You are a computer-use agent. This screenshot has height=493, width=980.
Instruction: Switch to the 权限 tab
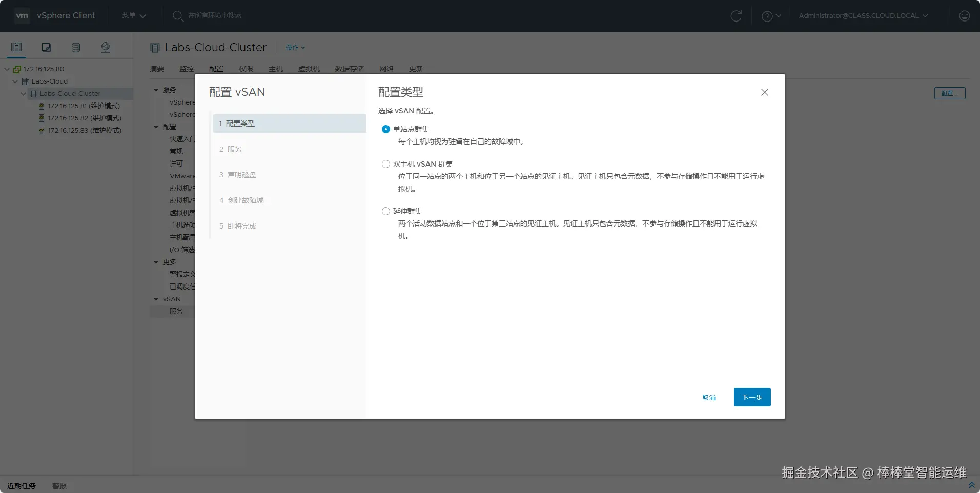coord(246,69)
